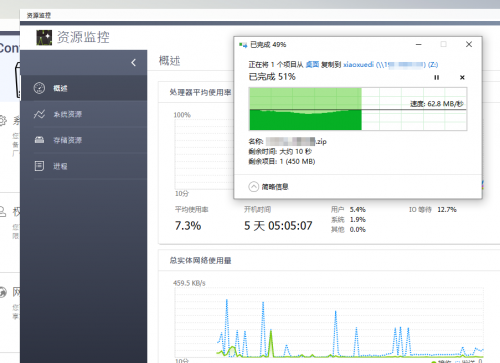Screen dimensions: 500x363
Task: Click the copy dialog title bar icon
Action: pos(243,45)
